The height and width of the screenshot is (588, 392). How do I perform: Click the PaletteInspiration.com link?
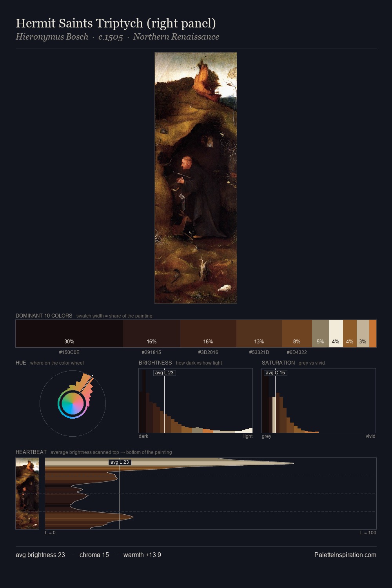coord(345,555)
